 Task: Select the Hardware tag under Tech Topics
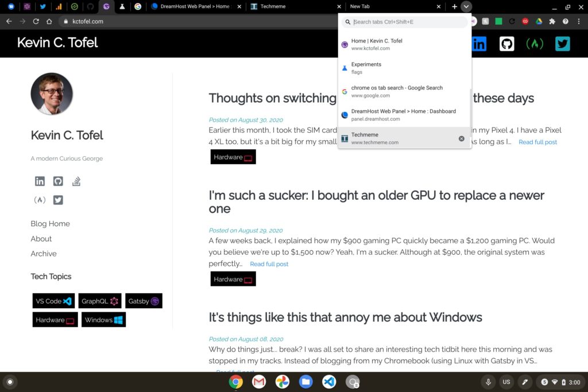pyautogui.click(x=55, y=320)
